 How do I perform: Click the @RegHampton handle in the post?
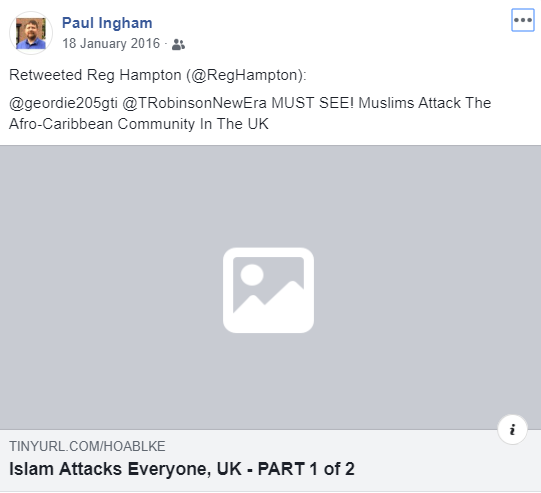tap(246, 75)
